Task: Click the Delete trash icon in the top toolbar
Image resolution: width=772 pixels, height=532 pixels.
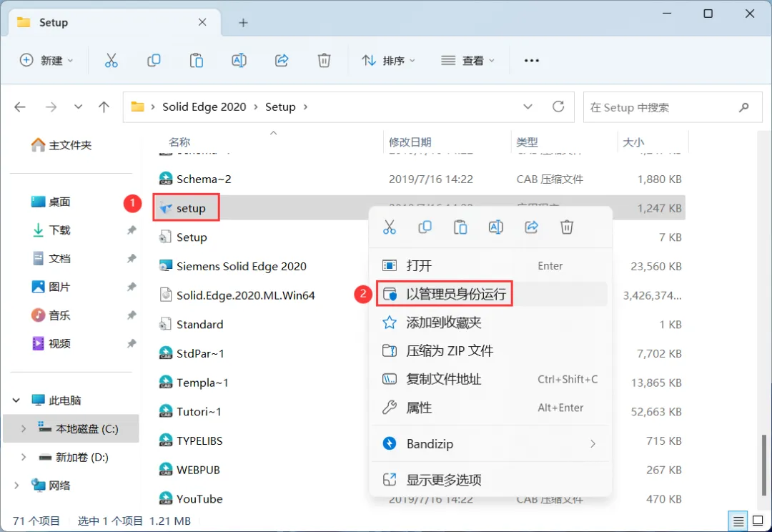Action: pyautogui.click(x=324, y=61)
